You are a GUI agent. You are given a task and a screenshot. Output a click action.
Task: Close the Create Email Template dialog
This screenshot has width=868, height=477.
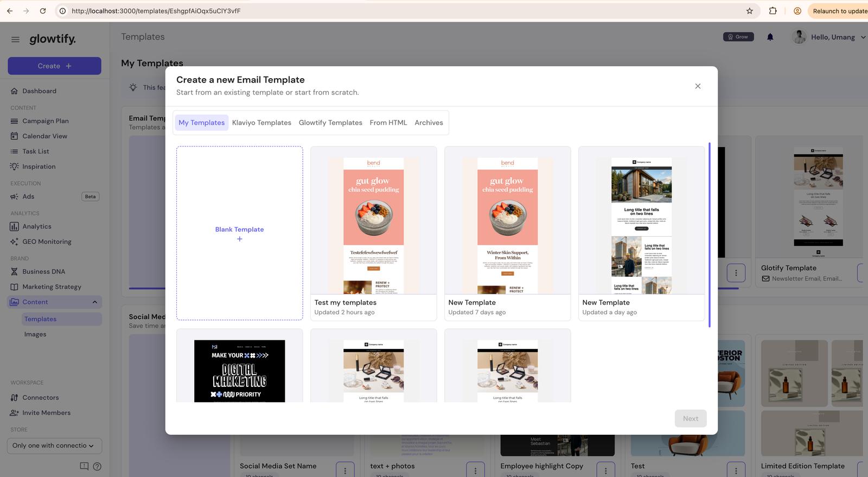coord(698,86)
